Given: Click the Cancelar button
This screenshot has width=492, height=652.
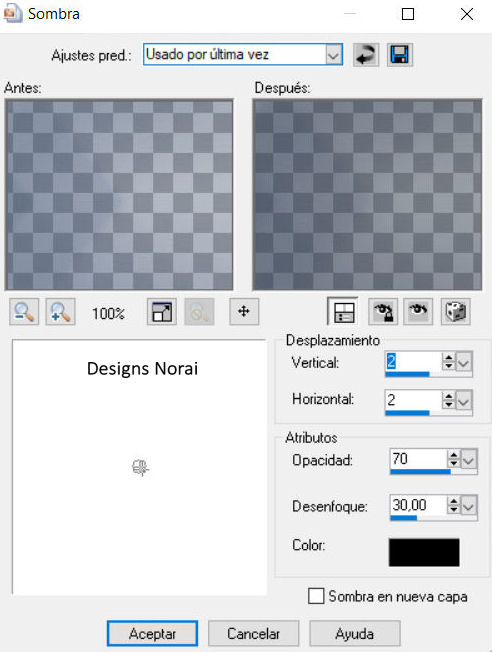Looking at the screenshot, I should 254,634.
